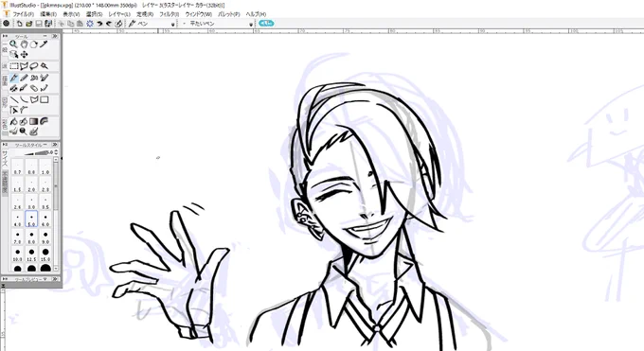Create a new document from toolbar
The image size is (644, 351).
click(19, 24)
